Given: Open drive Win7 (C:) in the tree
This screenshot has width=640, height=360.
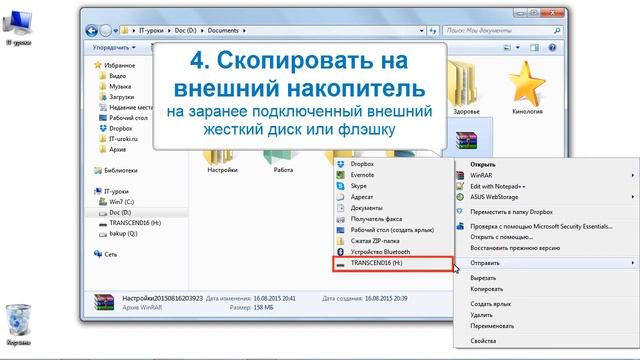Looking at the screenshot, I should [117, 202].
